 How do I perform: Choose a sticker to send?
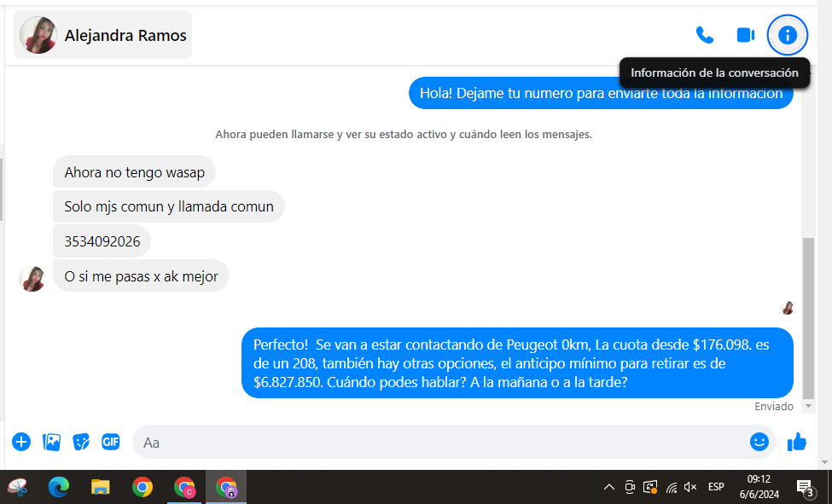point(81,442)
